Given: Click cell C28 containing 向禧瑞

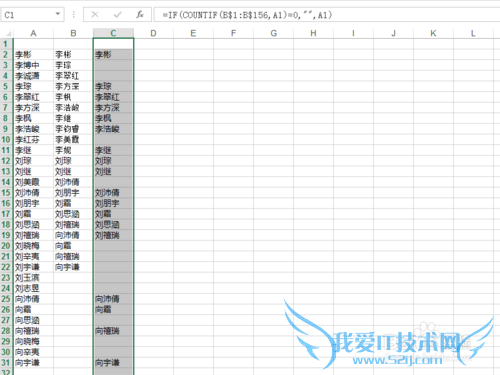Looking at the screenshot, I should pos(113,331).
